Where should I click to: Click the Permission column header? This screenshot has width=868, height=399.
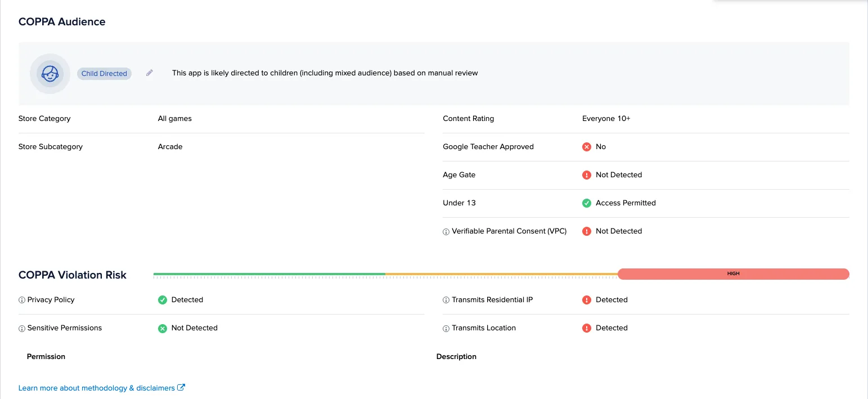(46, 357)
